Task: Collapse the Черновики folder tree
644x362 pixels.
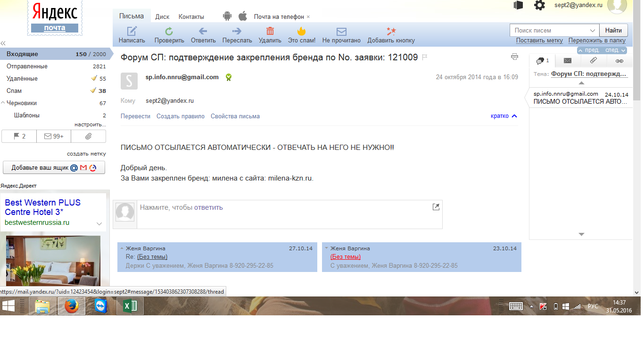Action: [x=3, y=103]
